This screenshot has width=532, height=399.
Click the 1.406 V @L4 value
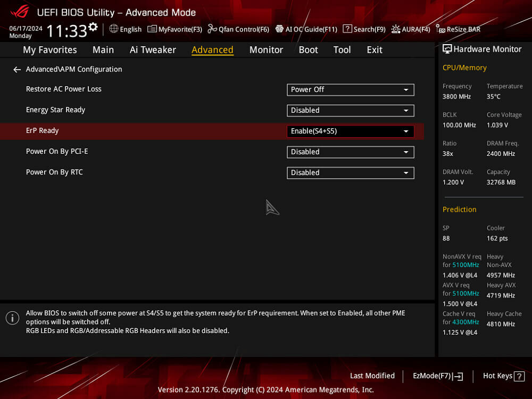click(x=460, y=275)
